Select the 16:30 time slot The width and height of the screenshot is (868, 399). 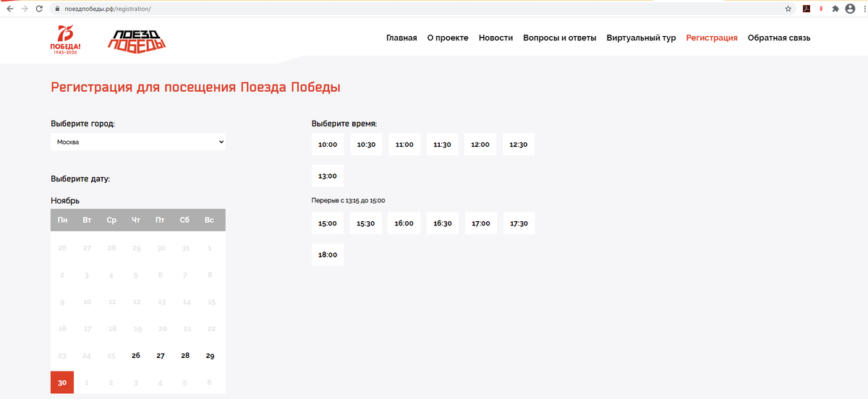[x=443, y=223]
